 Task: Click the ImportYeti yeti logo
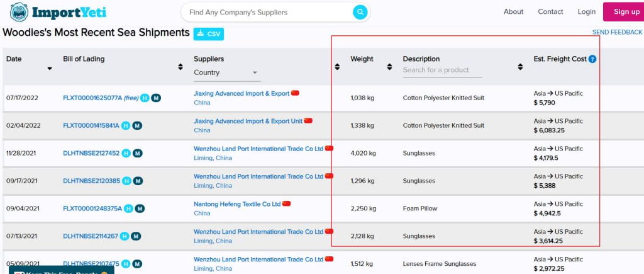tap(19, 12)
